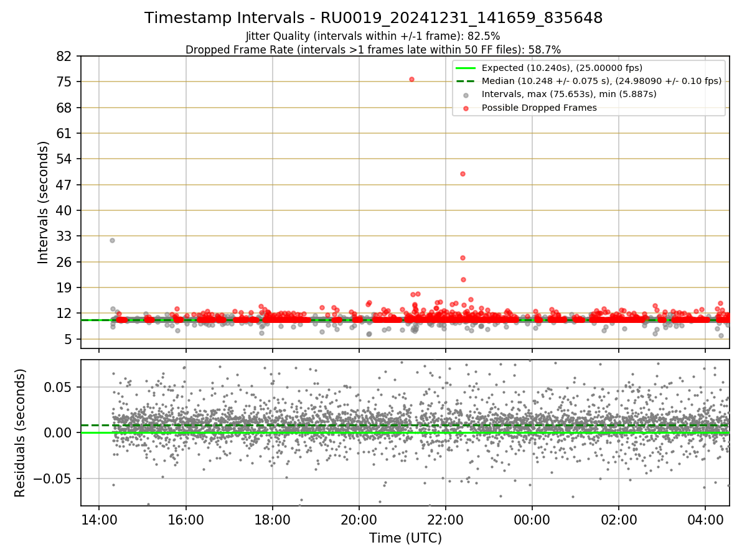Click the '20:00' x-axis tick label
The width and height of the screenshot is (747, 560).
(x=359, y=519)
